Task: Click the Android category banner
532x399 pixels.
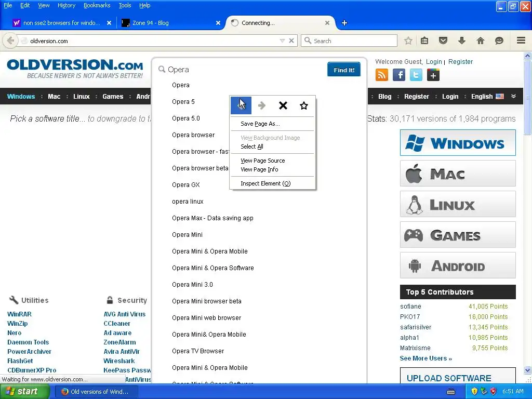Action: pos(458,265)
